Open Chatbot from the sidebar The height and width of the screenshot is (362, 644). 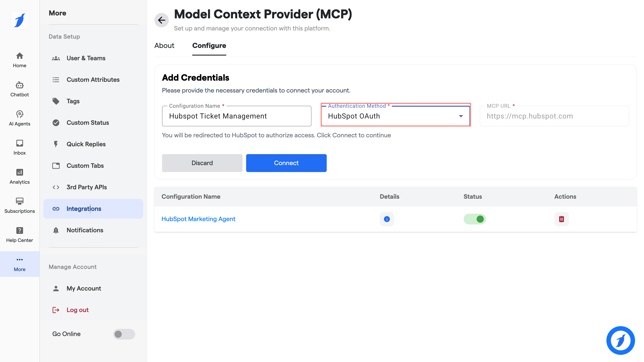click(x=19, y=89)
